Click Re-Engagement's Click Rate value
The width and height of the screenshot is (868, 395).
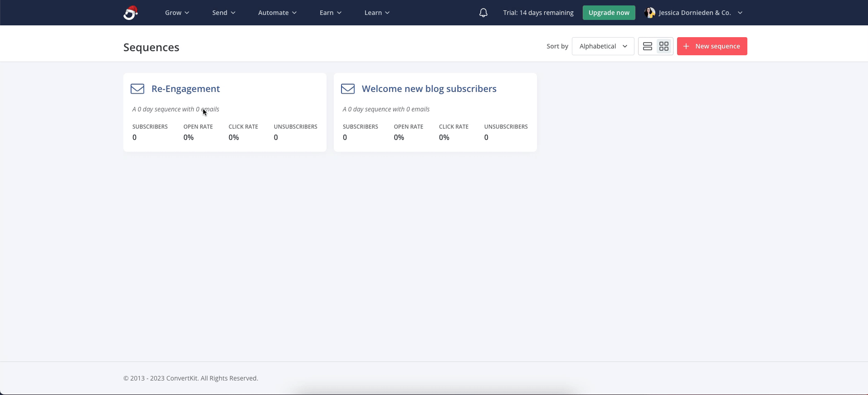(x=234, y=137)
